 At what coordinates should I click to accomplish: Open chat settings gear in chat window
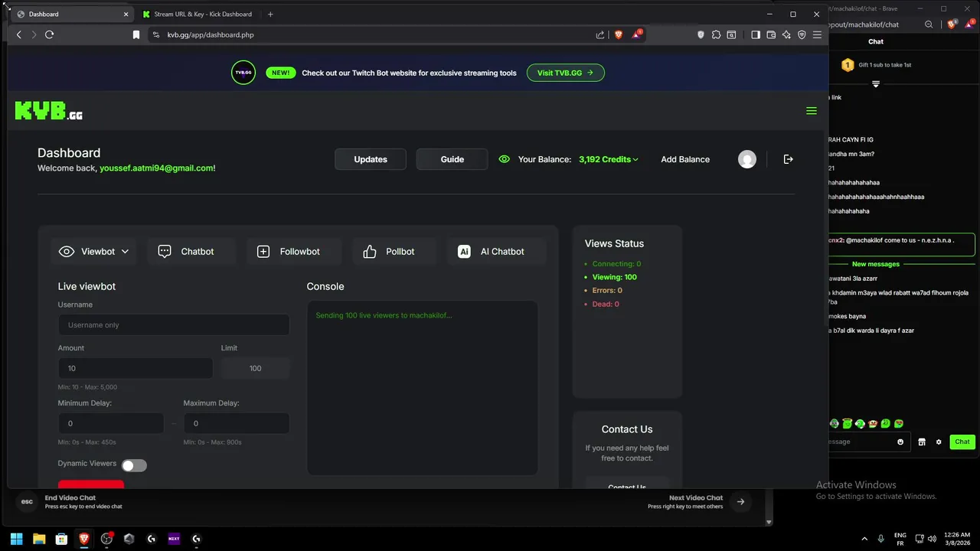[x=939, y=442]
